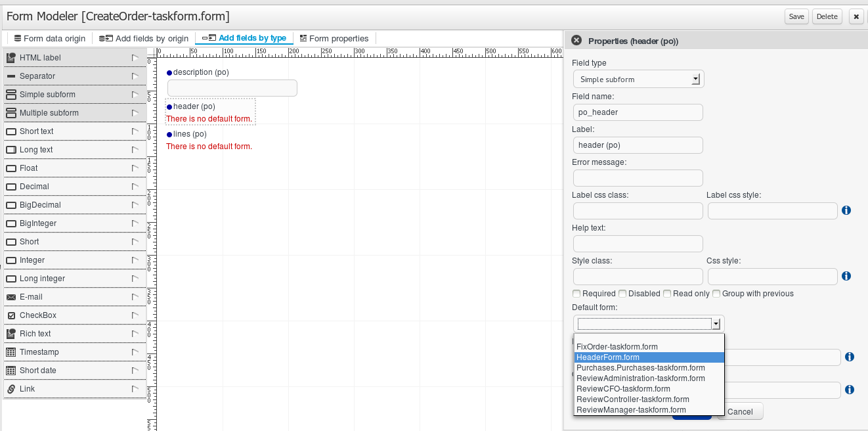Check the Read only option
Screen dimensions: 868x431
click(666, 294)
